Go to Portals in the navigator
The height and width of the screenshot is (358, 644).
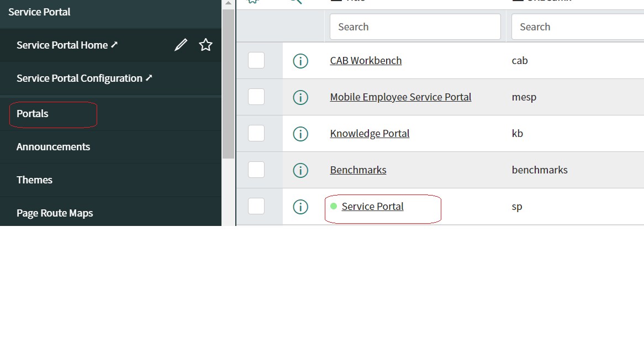pos(33,113)
